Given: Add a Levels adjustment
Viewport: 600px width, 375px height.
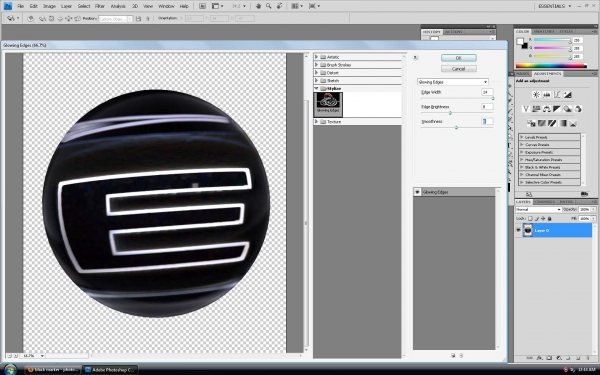Looking at the screenshot, I should point(547,95).
